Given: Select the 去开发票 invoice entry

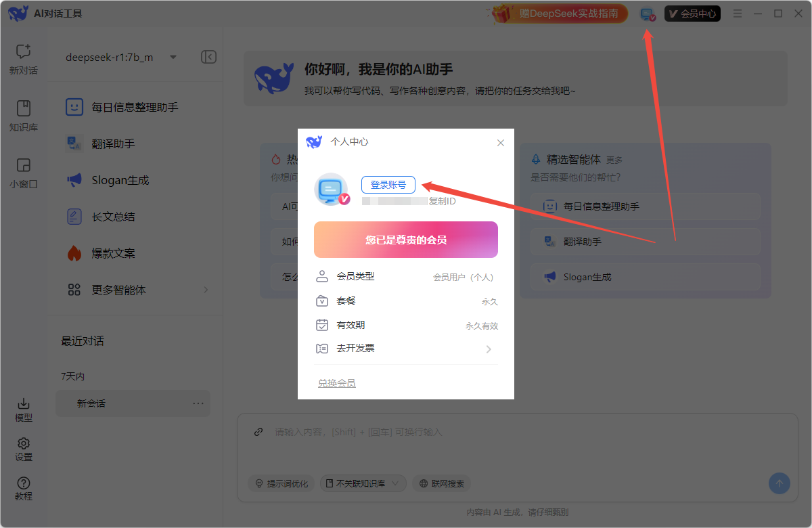Looking at the screenshot, I should [406, 349].
